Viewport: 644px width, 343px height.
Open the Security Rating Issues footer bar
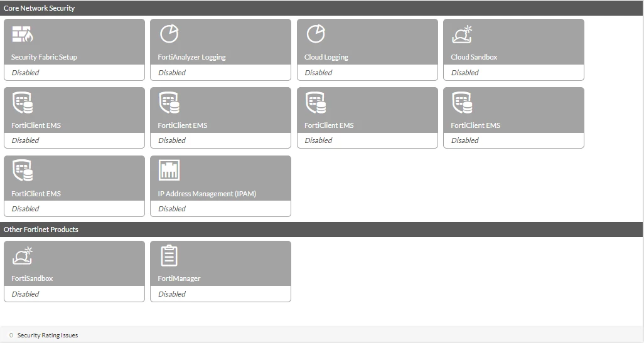point(321,335)
